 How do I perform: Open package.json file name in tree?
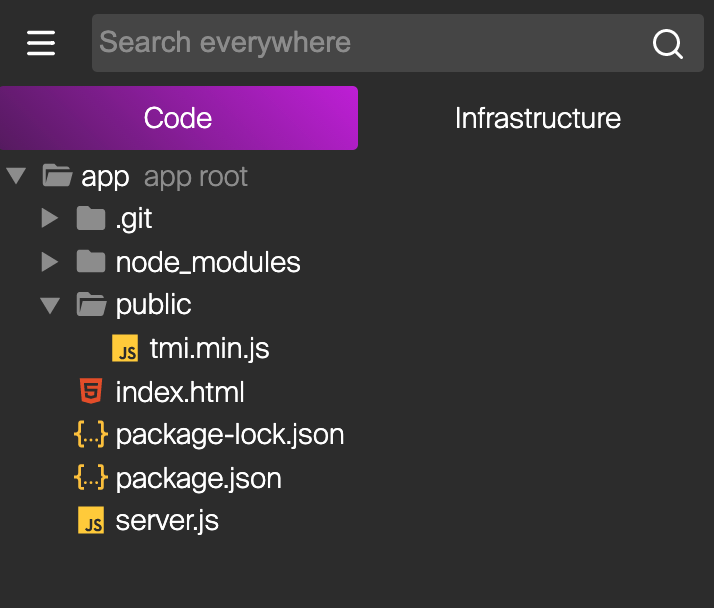click(x=198, y=478)
